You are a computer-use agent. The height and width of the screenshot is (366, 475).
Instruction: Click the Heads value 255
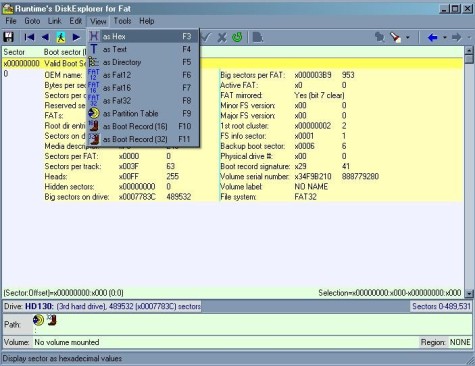[172, 176]
